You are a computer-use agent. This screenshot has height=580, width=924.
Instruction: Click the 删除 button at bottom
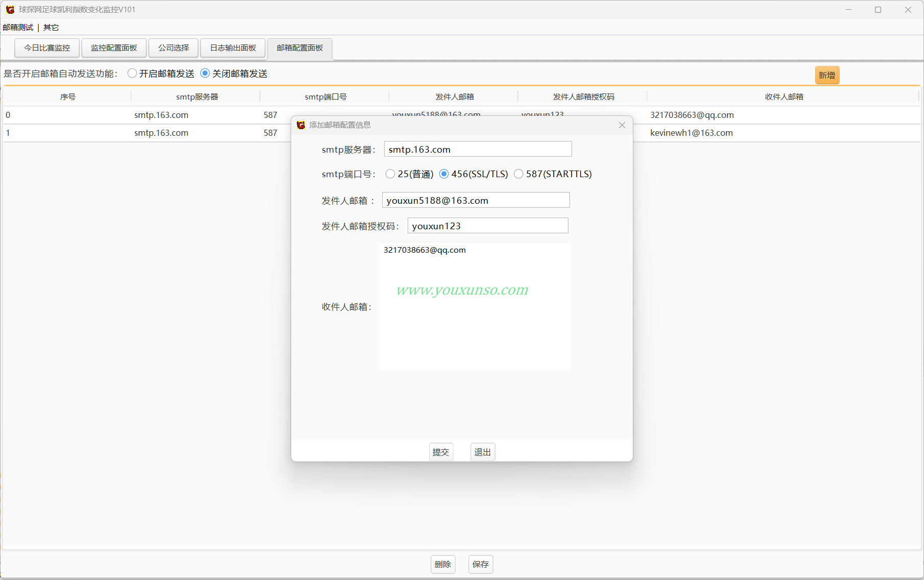[443, 564]
